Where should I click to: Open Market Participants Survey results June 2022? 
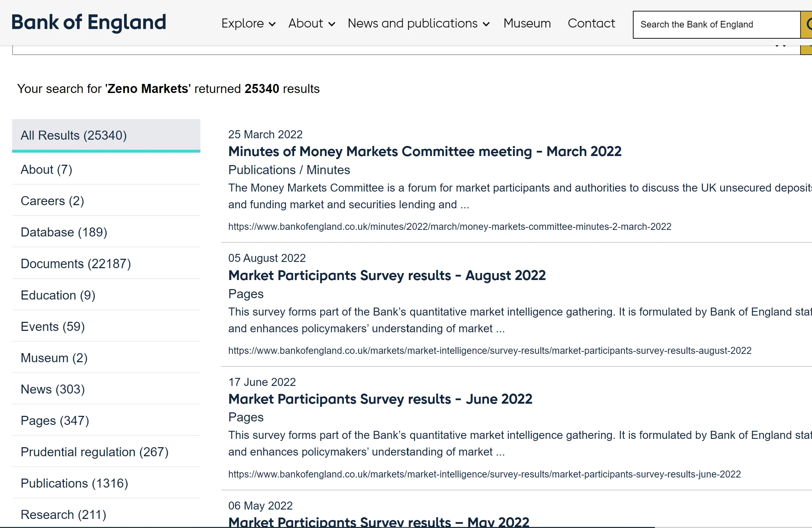click(x=380, y=399)
